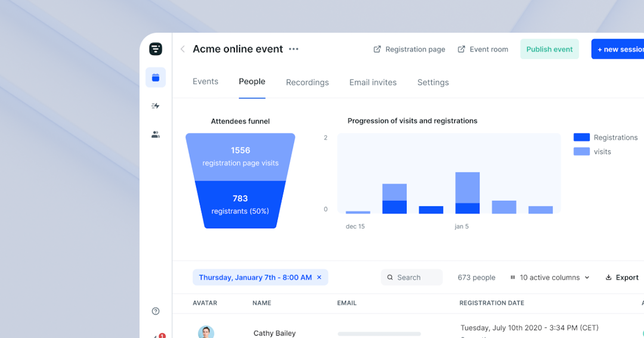Expand the 10 active columns dropdown
This screenshot has width=644, height=338.
pyautogui.click(x=550, y=278)
